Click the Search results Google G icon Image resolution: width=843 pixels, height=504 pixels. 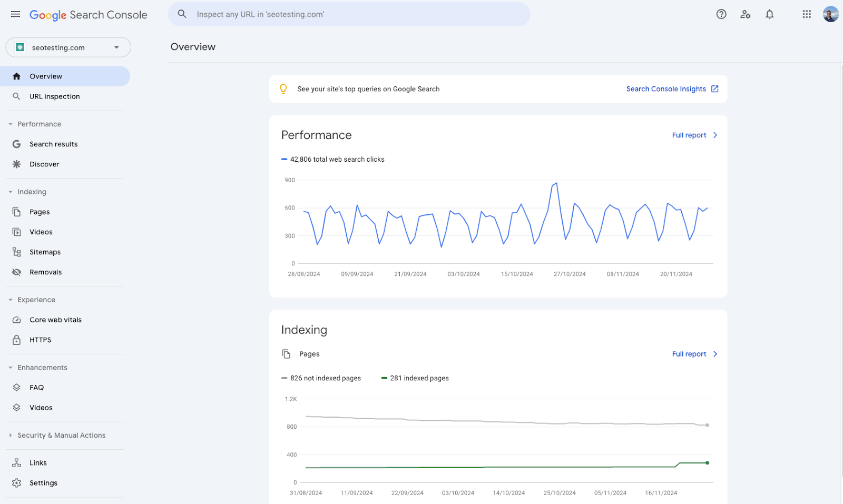pos(17,144)
